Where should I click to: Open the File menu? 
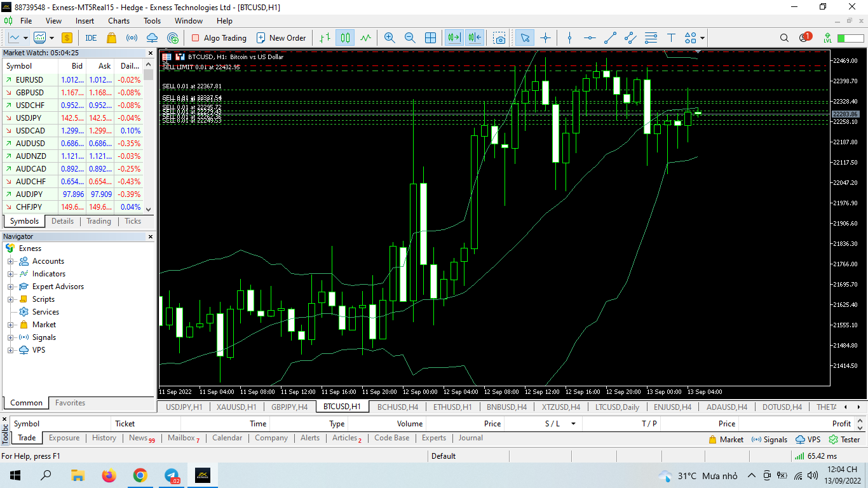coord(26,21)
